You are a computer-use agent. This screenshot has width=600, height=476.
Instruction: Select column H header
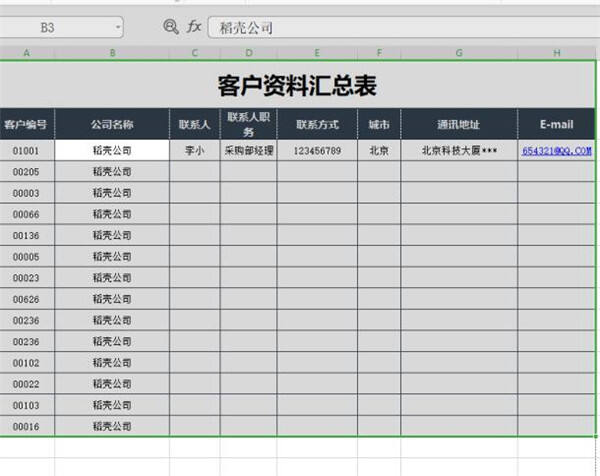pos(557,53)
